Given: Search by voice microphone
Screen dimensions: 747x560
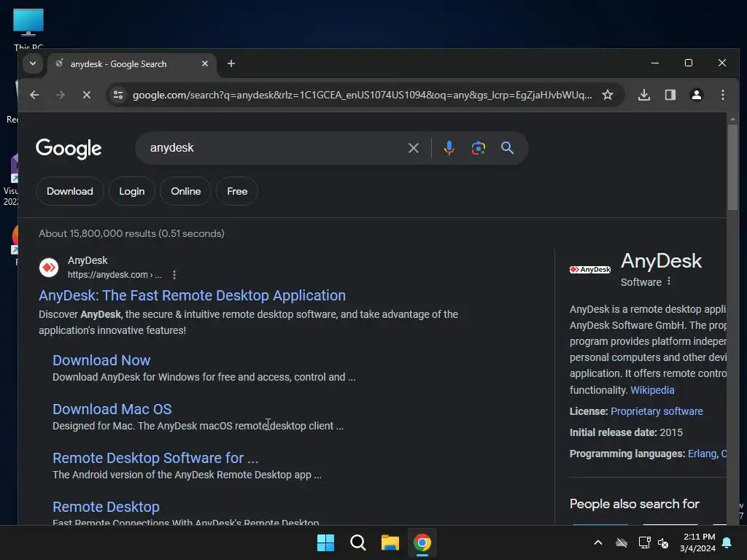Looking at the screenshot, I should pos(449,148).
